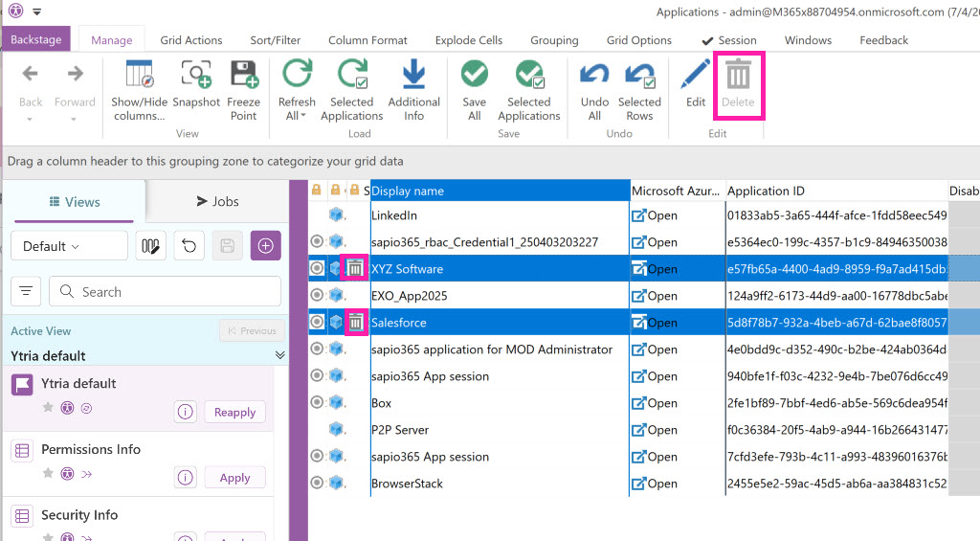980x541 pixels.
Task: Click the reset view icon beside Default
Action: pos(189,246)
